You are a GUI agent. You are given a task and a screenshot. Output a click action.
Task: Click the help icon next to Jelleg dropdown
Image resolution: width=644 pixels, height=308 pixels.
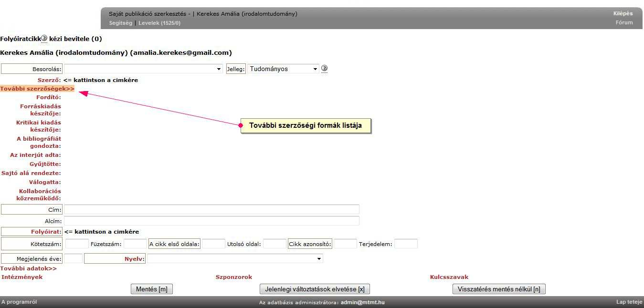click(324, 68)
